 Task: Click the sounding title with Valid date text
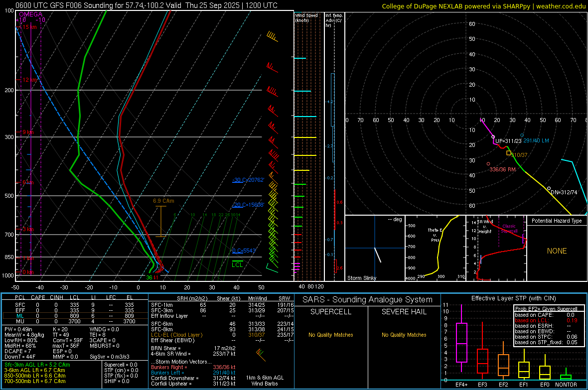(x=146, y=5)
